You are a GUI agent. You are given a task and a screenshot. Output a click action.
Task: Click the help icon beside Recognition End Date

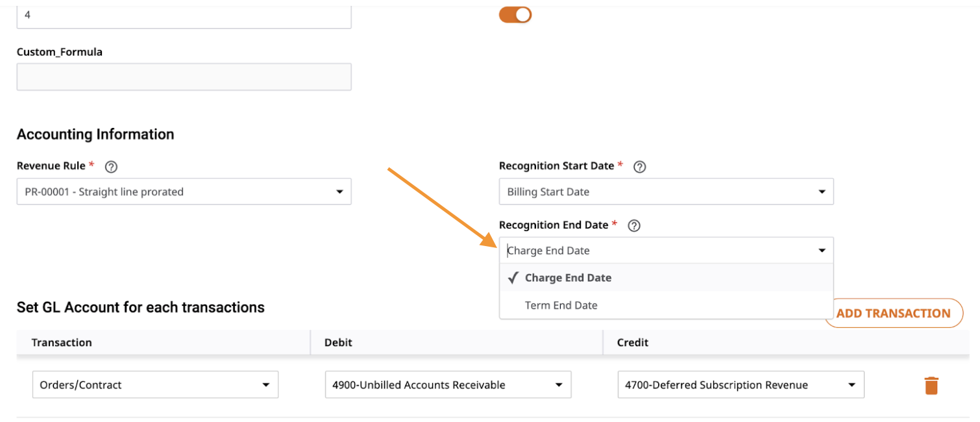point(634,226)
